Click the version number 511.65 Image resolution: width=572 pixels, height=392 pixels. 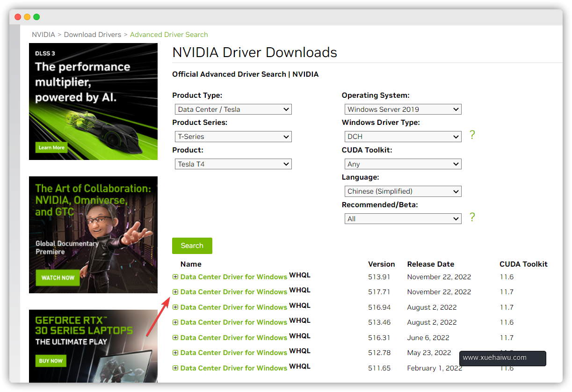pos(379,368)
